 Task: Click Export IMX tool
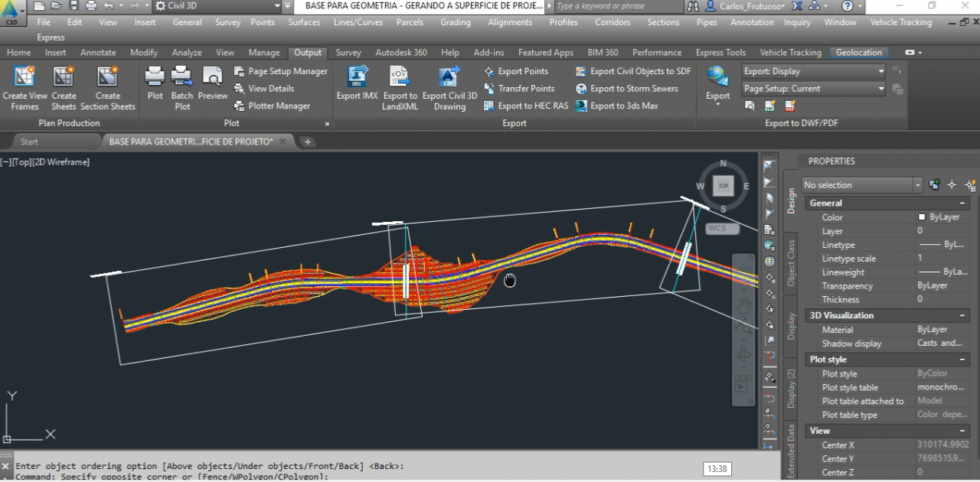(358, 83)
